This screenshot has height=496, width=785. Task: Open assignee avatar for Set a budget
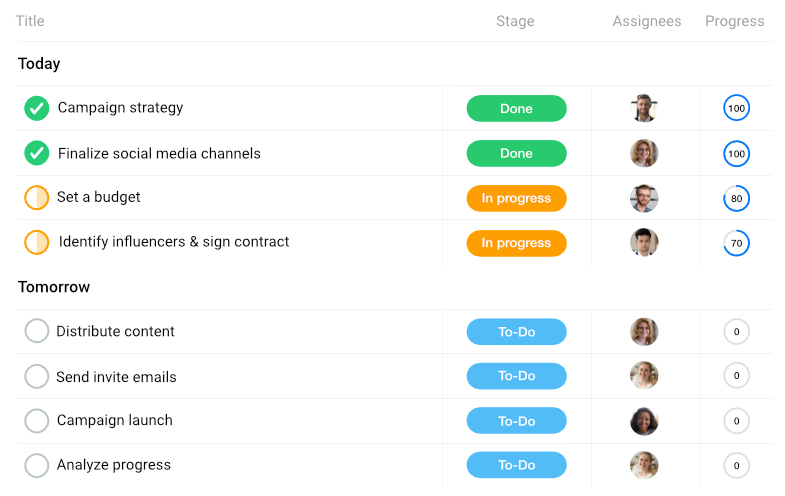point(644,198)
